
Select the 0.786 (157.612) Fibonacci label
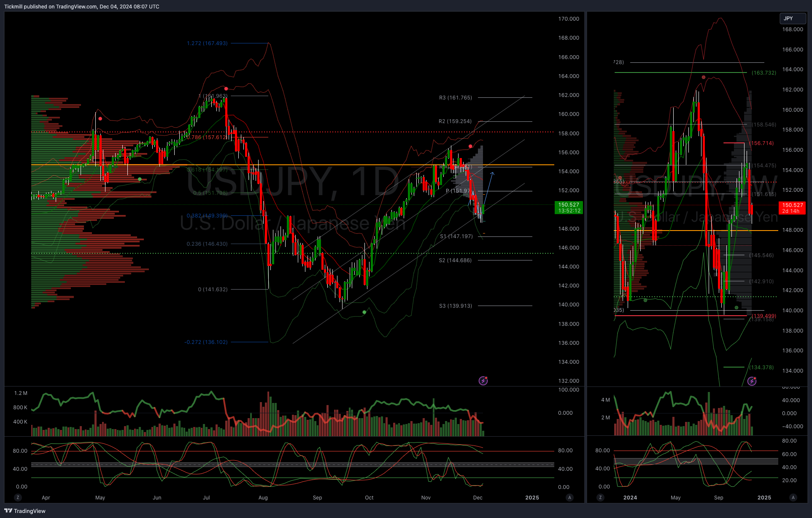207,137
